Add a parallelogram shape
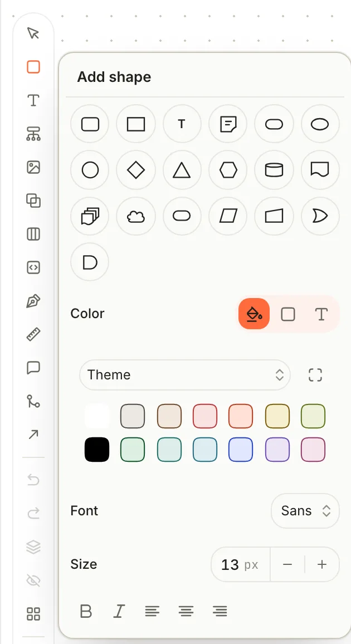This screenshot has width=351, height=644. tap(228, 216)
